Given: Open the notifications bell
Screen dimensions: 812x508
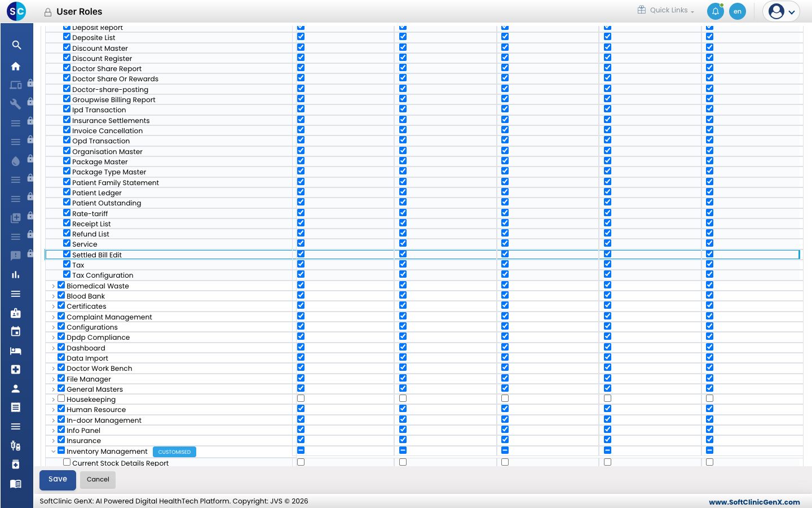Looking at the screenshot, I should click(715, 11).
